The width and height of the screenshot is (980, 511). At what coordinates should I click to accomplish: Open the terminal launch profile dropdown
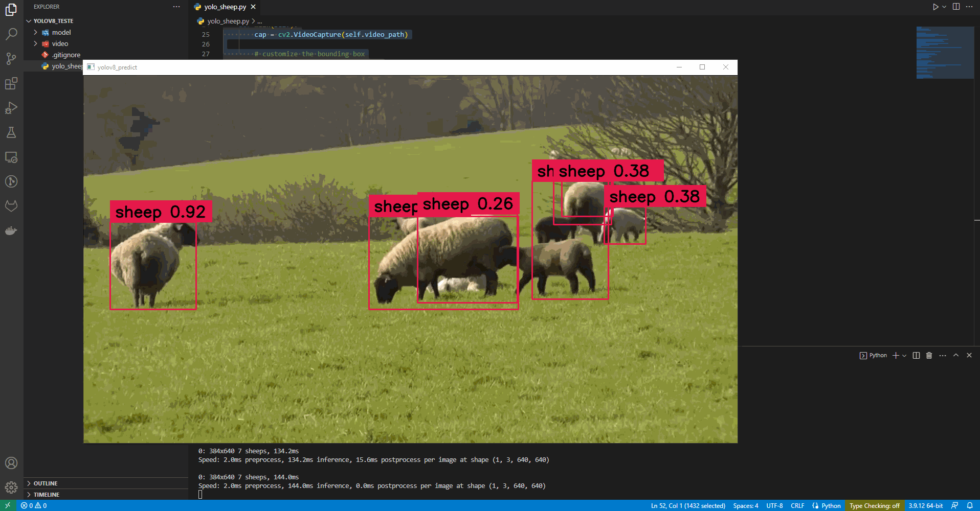[904, 355]
